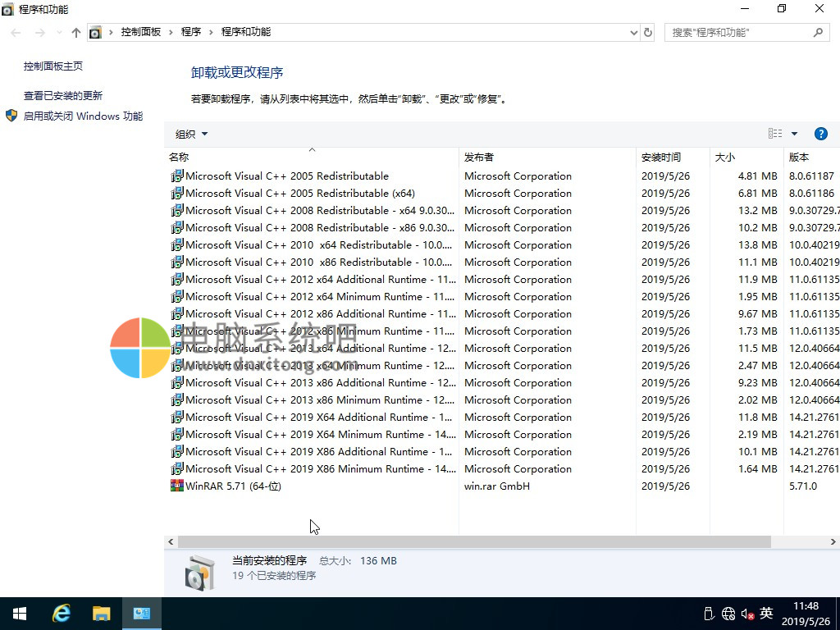Open the taskbar clock 11:48
This screenshot has width=840, height=630.
point(806,614)
